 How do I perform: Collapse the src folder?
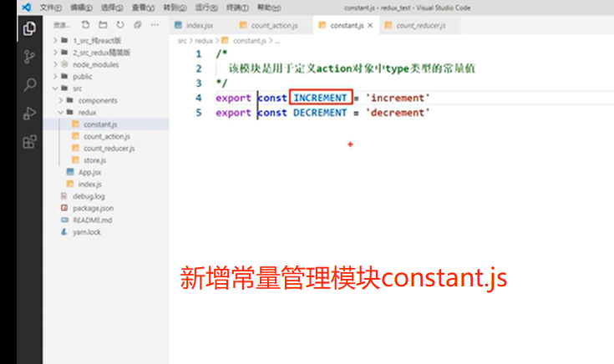coord(106,88)
